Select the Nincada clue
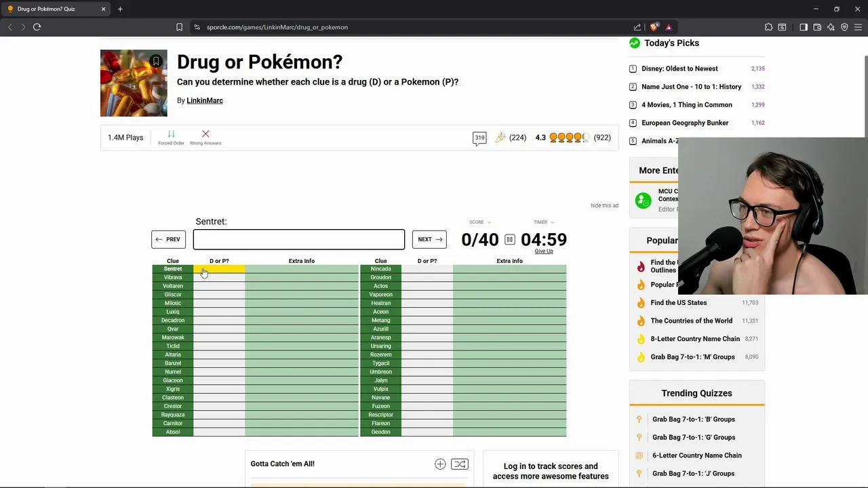 click(380, 269)
